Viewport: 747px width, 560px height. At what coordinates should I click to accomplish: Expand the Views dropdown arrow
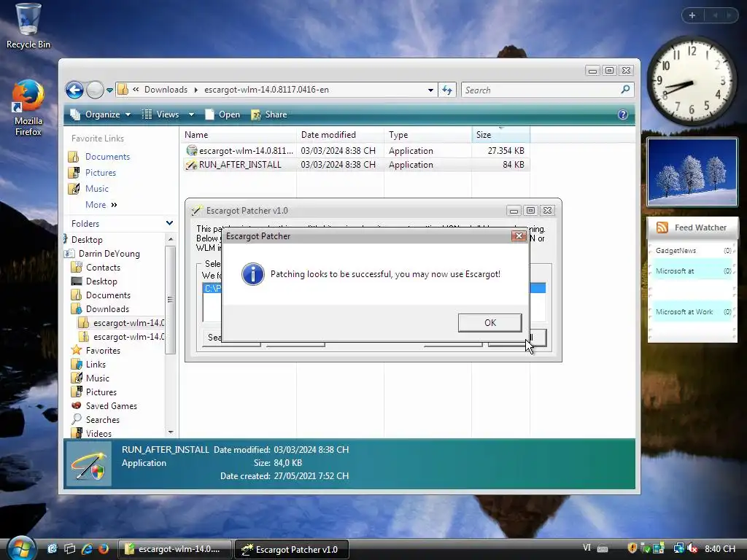coord(191,114)
